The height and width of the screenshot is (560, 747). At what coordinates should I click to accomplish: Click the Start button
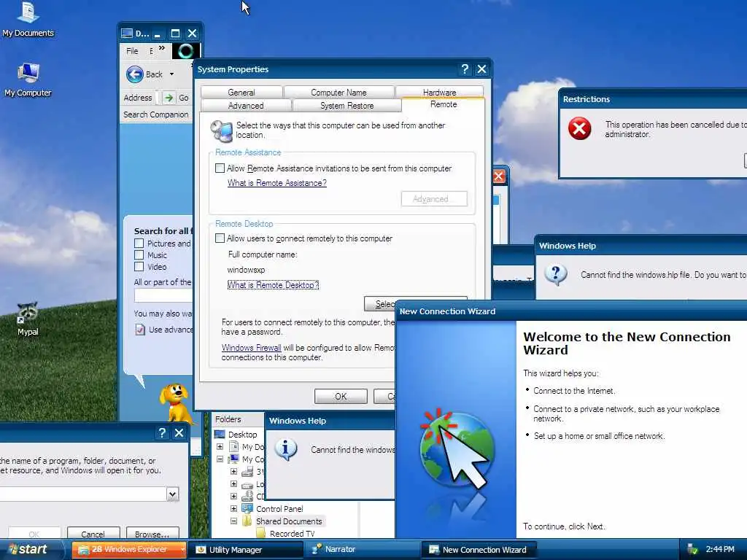tap(31, 550)
